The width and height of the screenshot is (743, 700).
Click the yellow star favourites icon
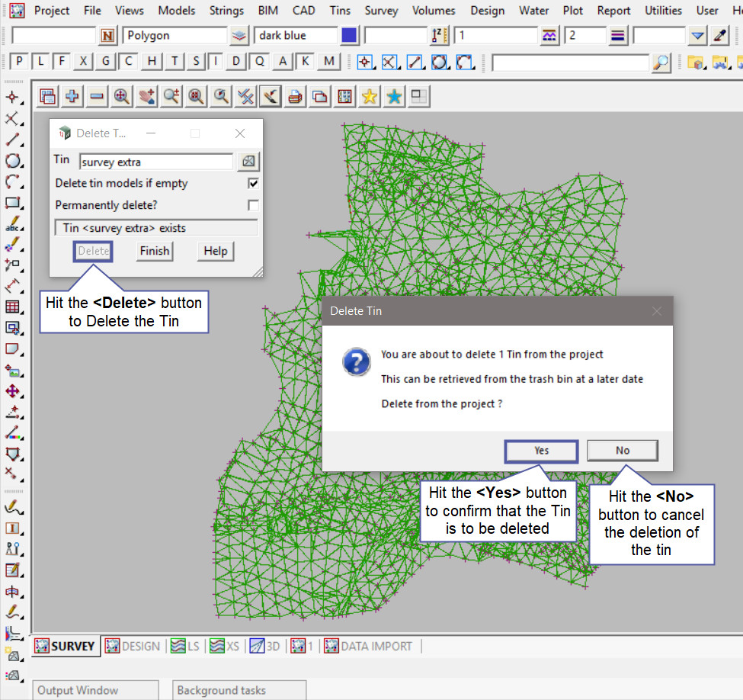(370, 96)
